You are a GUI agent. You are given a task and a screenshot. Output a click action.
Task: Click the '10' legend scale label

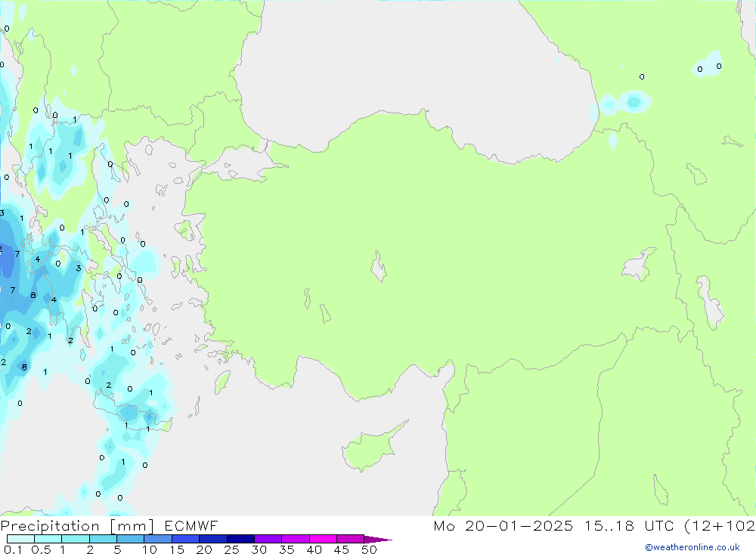150,549
